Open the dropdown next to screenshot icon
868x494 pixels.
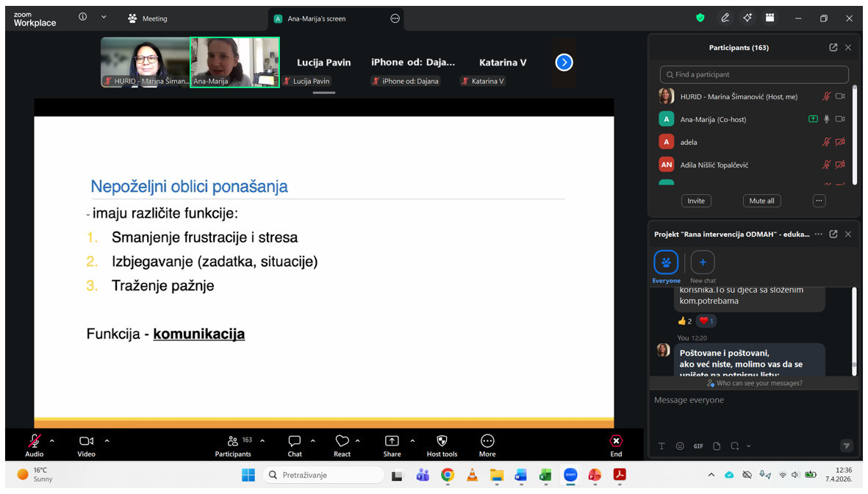click(x=749, y=446)
